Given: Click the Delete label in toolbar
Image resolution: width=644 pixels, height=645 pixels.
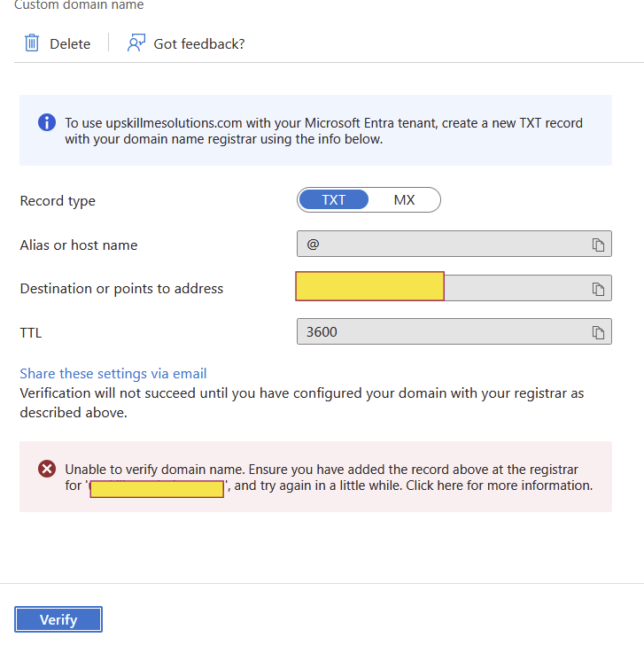Looking at the screenshot, I should (70, 44).
